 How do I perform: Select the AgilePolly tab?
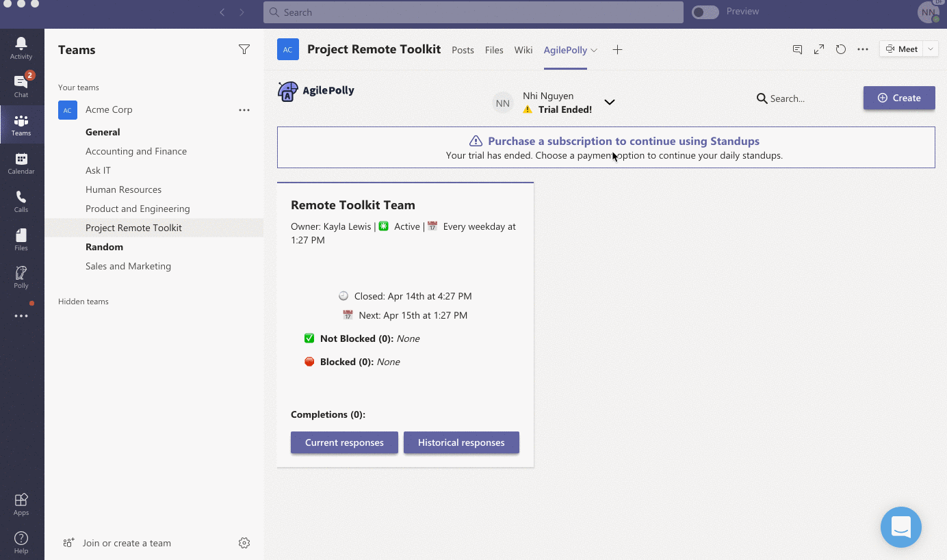click(x=565, y=50)
